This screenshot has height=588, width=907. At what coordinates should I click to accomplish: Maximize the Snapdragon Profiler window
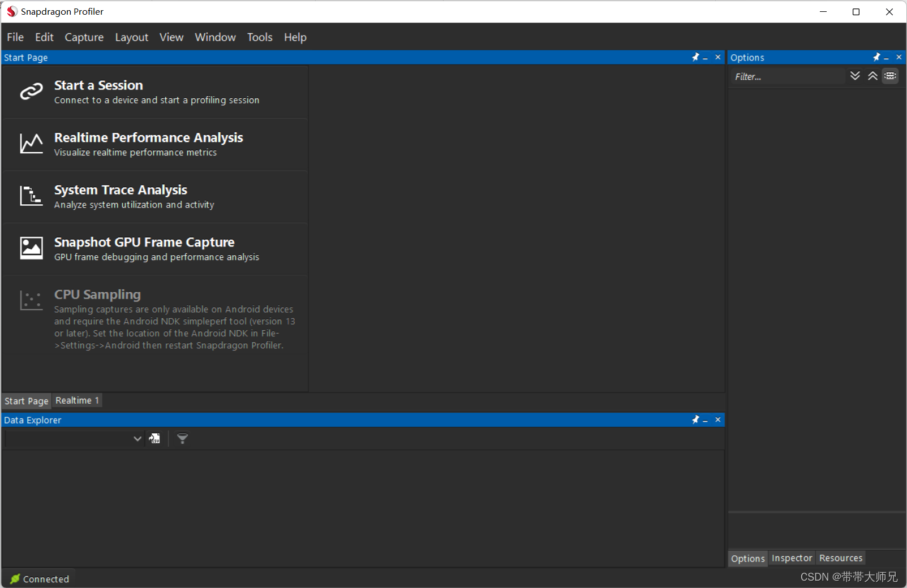(856, 11)
